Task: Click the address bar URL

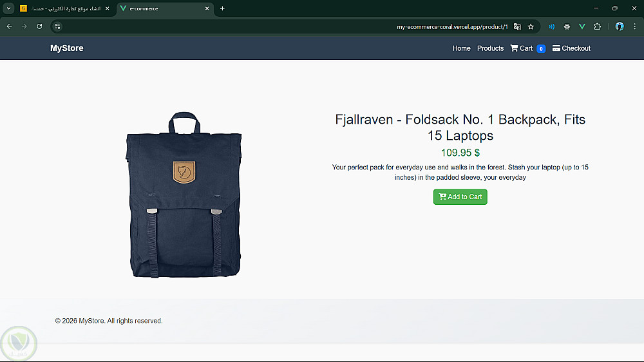Action: pos(452,26)
